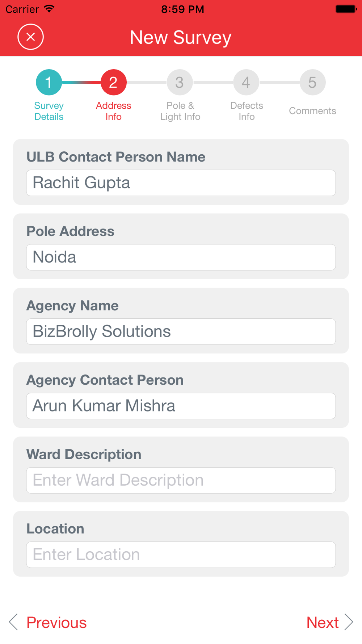362x644 pixels.
Task: Tap the battery indicator in status bar
Action: (346, 9)
